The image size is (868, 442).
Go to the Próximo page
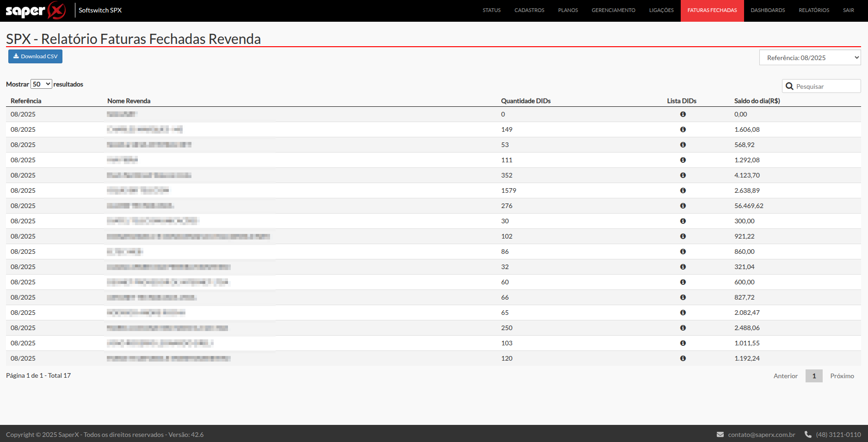coord(842,376)
